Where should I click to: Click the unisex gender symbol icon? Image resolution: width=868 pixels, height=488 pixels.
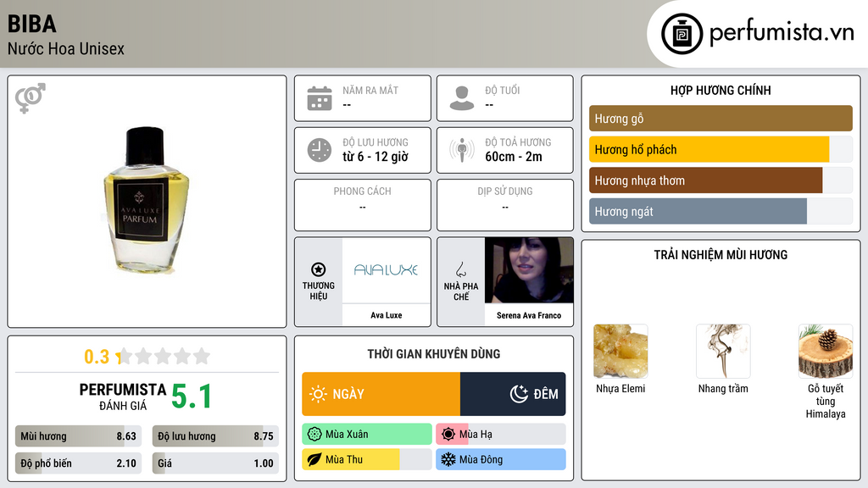tap(31, 98)
